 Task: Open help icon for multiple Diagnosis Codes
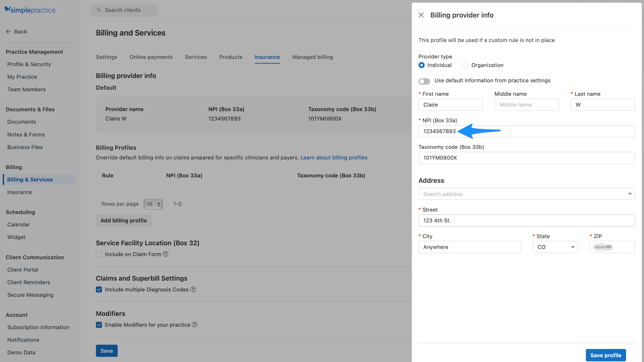tap(193, 289)
